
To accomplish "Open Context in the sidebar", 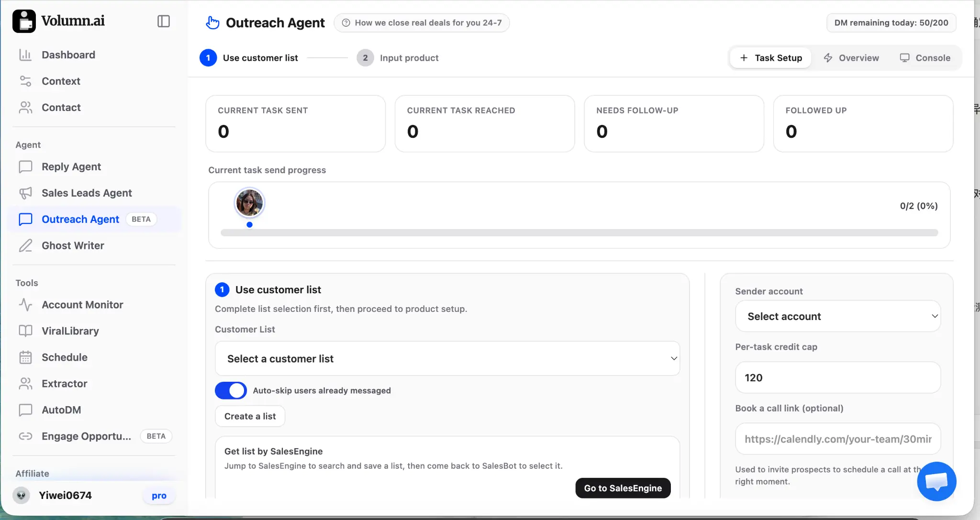I will coord(94,81).
